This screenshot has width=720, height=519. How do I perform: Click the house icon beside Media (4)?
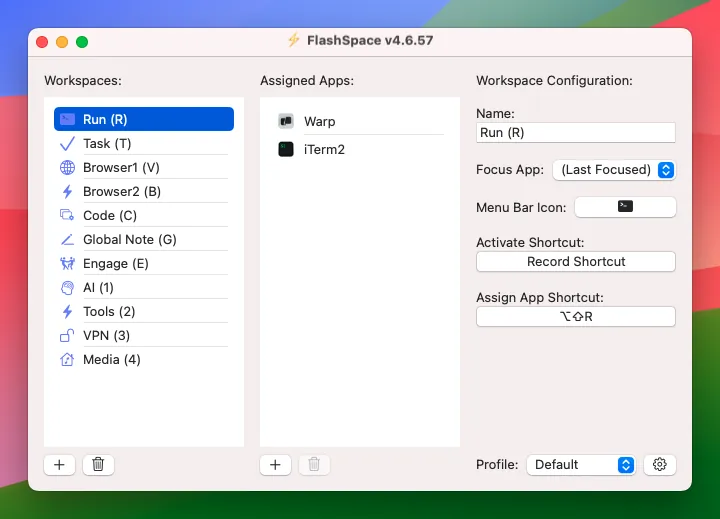(67, 360)
